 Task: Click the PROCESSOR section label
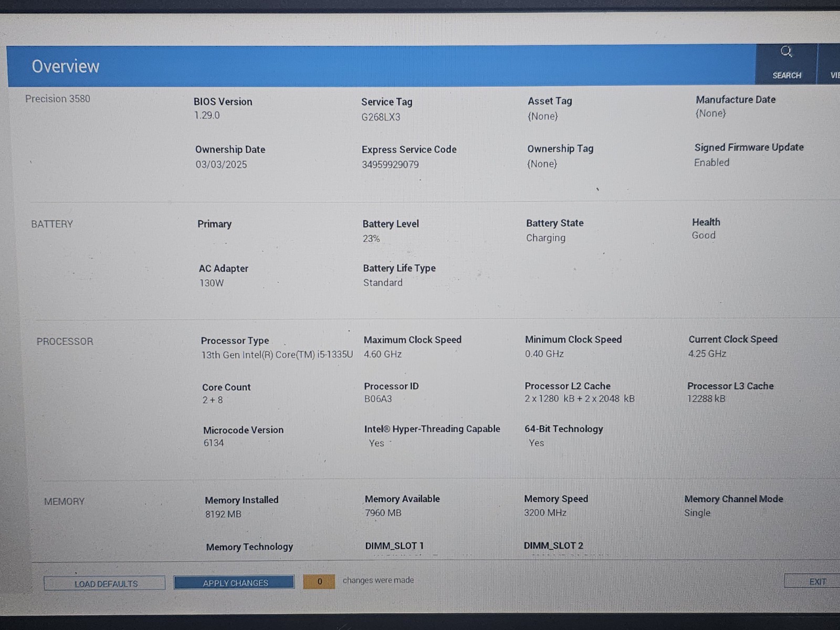pyautogui.click(x=65, y=341)
